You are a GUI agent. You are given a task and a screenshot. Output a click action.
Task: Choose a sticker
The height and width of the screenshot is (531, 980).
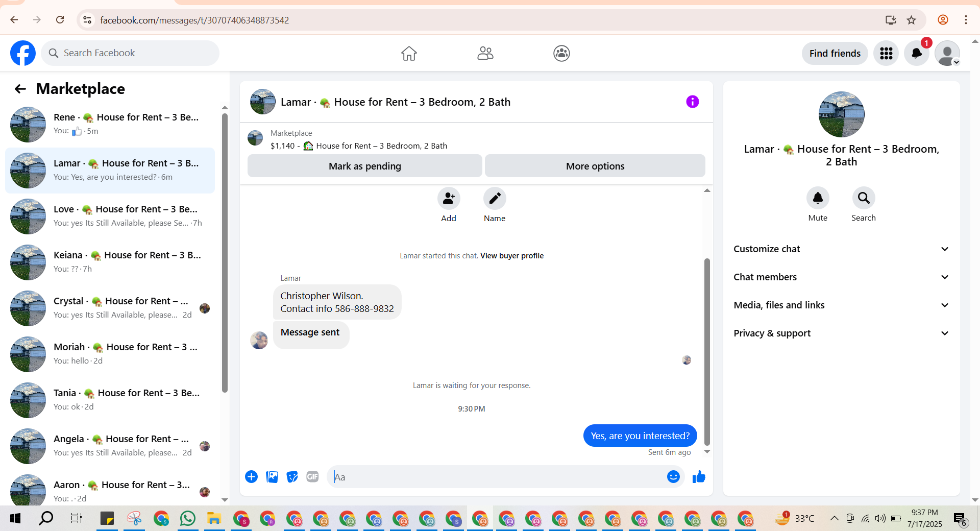pos(292,477)
